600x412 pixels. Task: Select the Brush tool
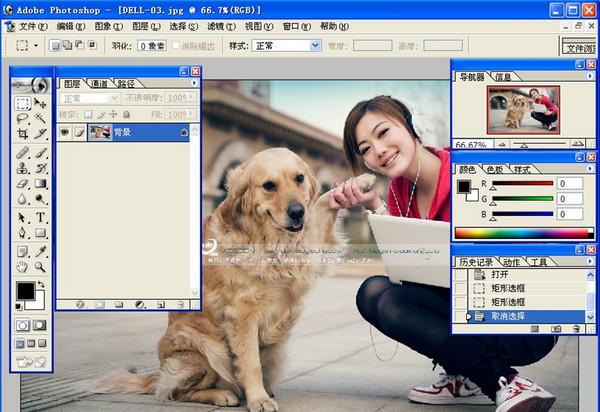[x=40, y=153]
